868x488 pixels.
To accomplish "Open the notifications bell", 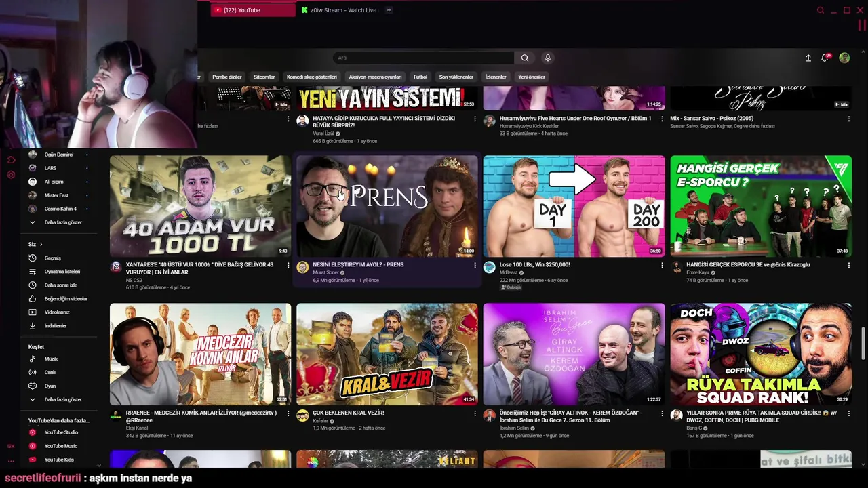I will point(825,58).
